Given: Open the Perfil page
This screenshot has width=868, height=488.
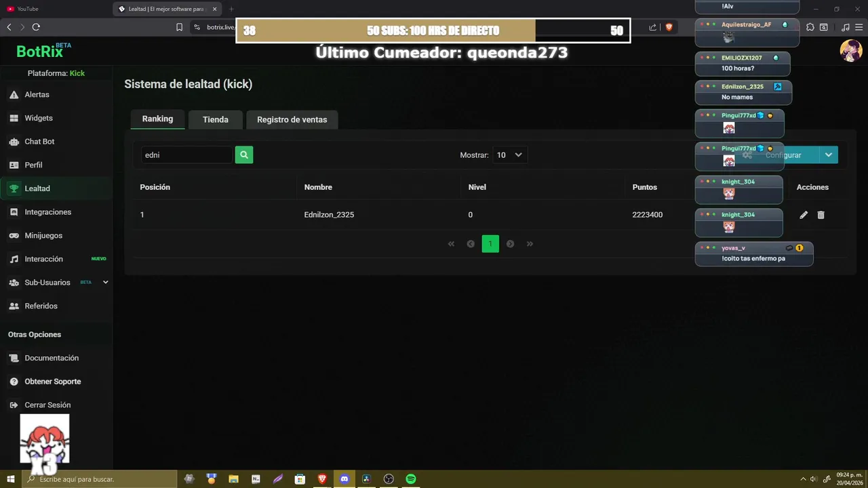Looking at the screenshot, I should 33,165.
